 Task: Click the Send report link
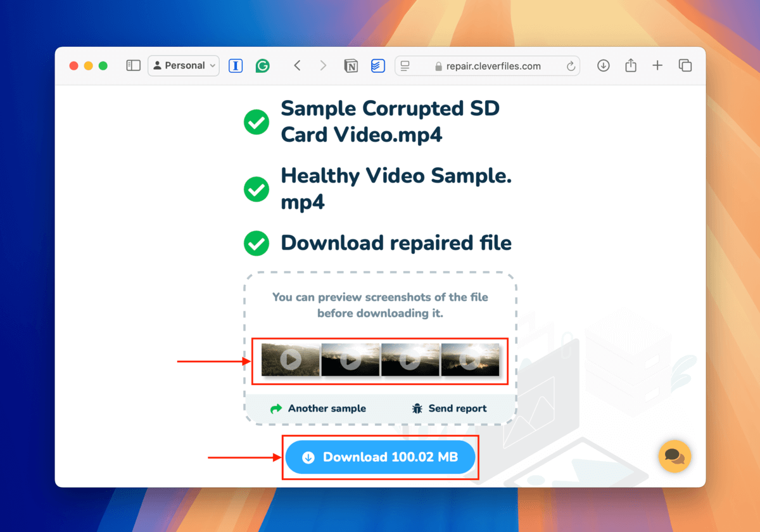449,408
